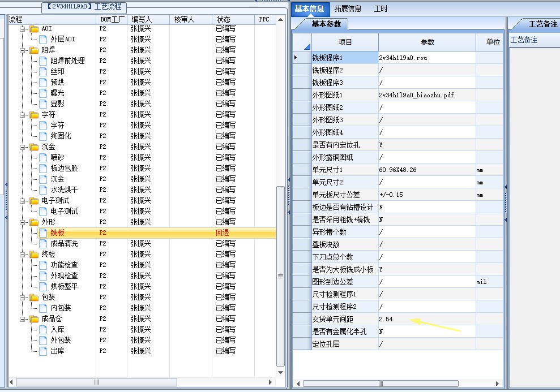This screenshot has height=392, width=560.
Task: Open the 拓展信息 tab
Action: 348,8
